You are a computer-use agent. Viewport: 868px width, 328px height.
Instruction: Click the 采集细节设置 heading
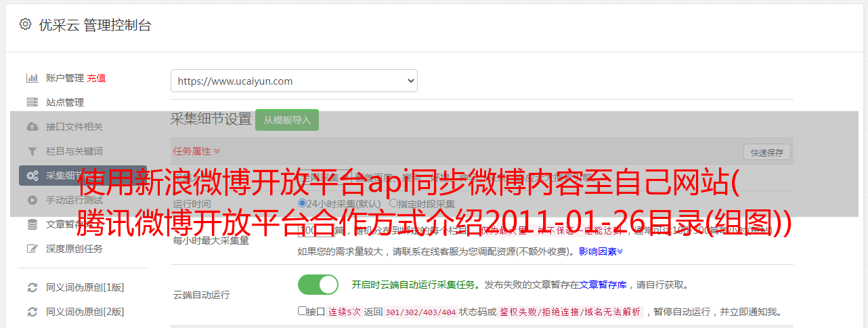tap(211, 119)
